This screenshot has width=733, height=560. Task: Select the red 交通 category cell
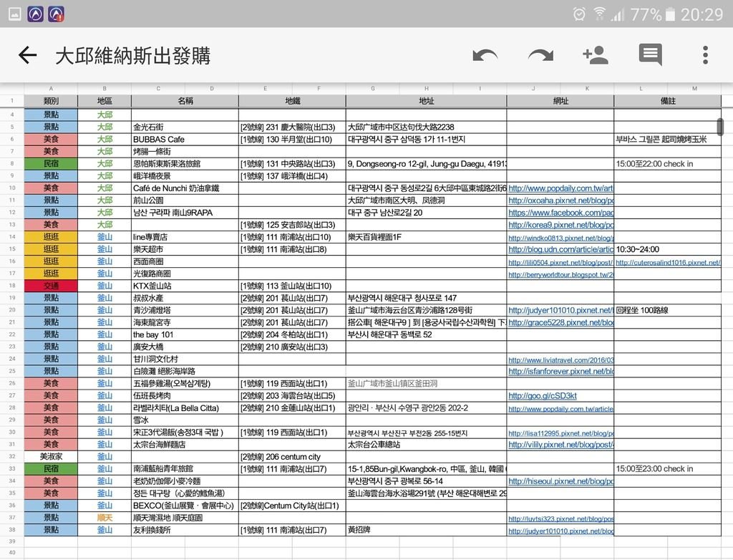point(51,286)
